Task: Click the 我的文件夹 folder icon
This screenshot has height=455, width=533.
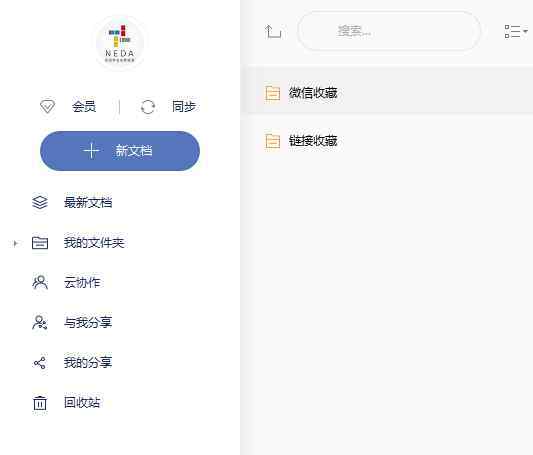Action: pyautogui.click(x=40, y=243)
